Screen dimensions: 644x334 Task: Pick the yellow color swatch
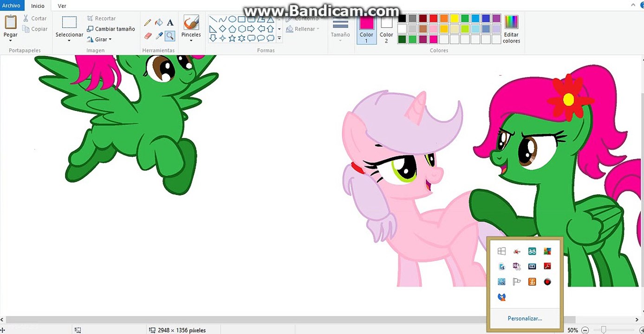[x=455, y=19]
